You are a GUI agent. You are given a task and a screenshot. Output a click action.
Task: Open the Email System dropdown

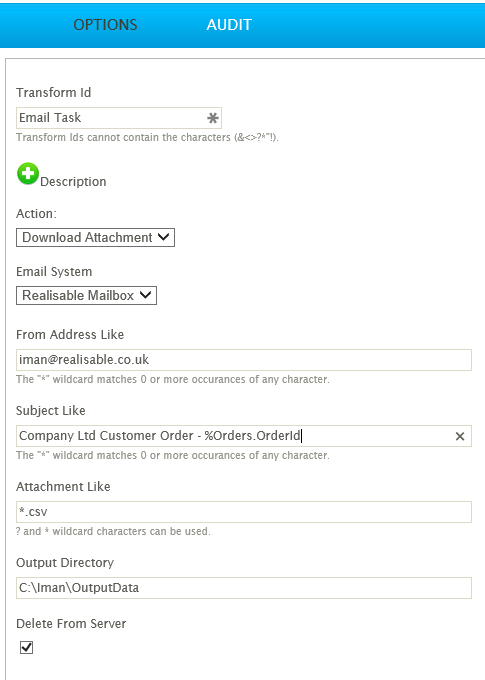(x=86, y=295)
